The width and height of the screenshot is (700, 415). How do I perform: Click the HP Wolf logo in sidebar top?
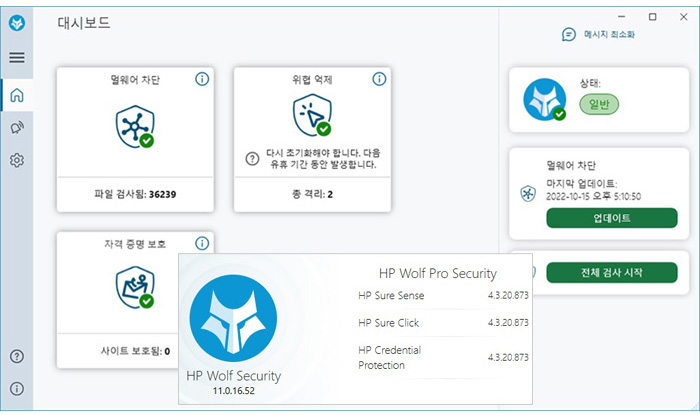pos(17,23)
